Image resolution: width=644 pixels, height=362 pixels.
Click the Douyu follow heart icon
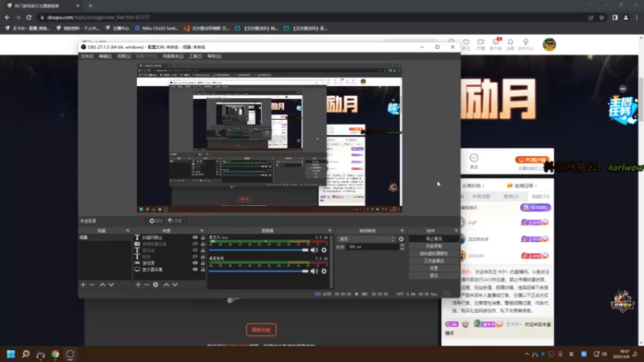pos(466,43)
